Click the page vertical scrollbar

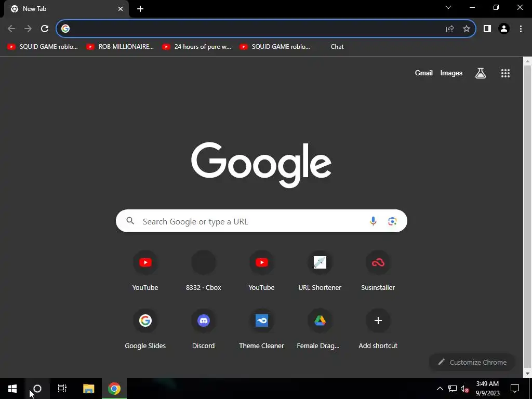(x=527, y=217)
